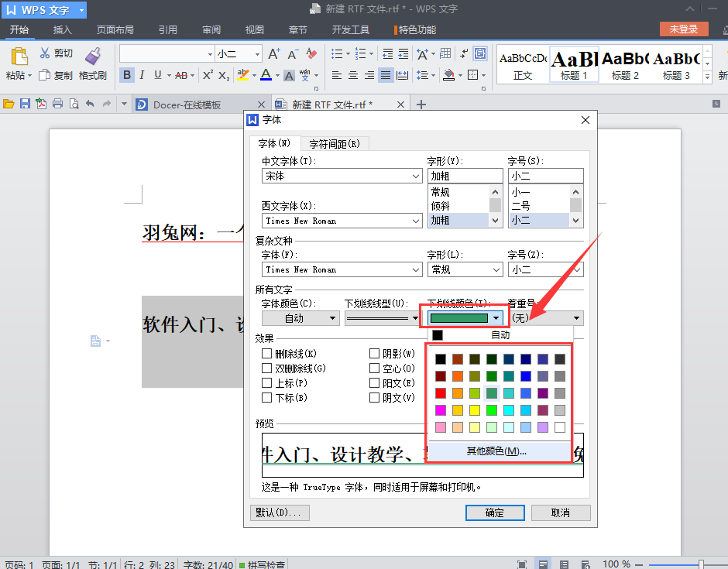This screenshot has width=728, height=569.
Task: Apply superscript X² icon
Action: 208,75
